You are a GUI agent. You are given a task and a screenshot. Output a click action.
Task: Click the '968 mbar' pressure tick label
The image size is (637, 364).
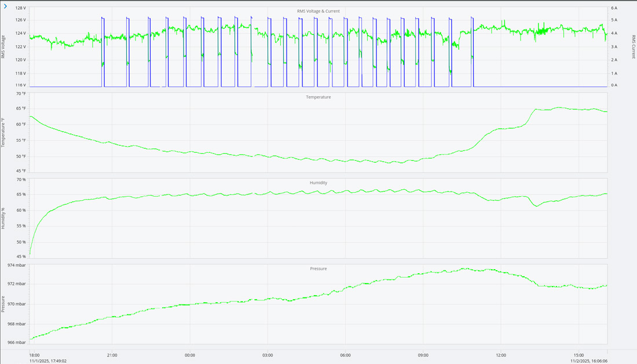[x=16, y=324]
